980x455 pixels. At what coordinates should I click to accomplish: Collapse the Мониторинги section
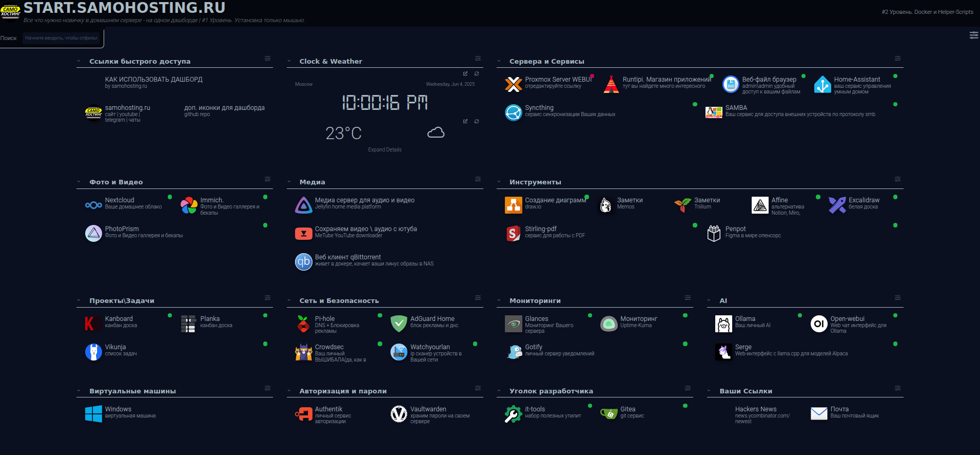pos(499,300)
